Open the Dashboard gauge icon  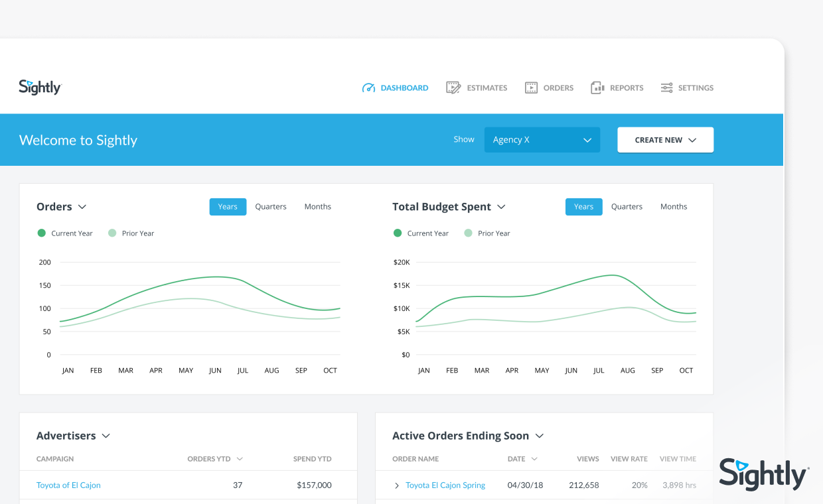[368, 88]
